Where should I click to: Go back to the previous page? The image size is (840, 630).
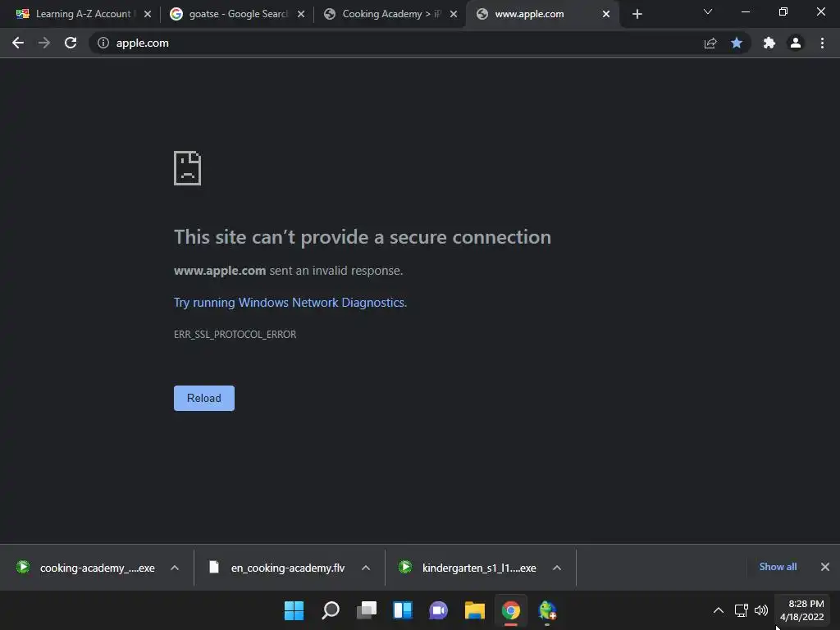click(x=18, y=43)
